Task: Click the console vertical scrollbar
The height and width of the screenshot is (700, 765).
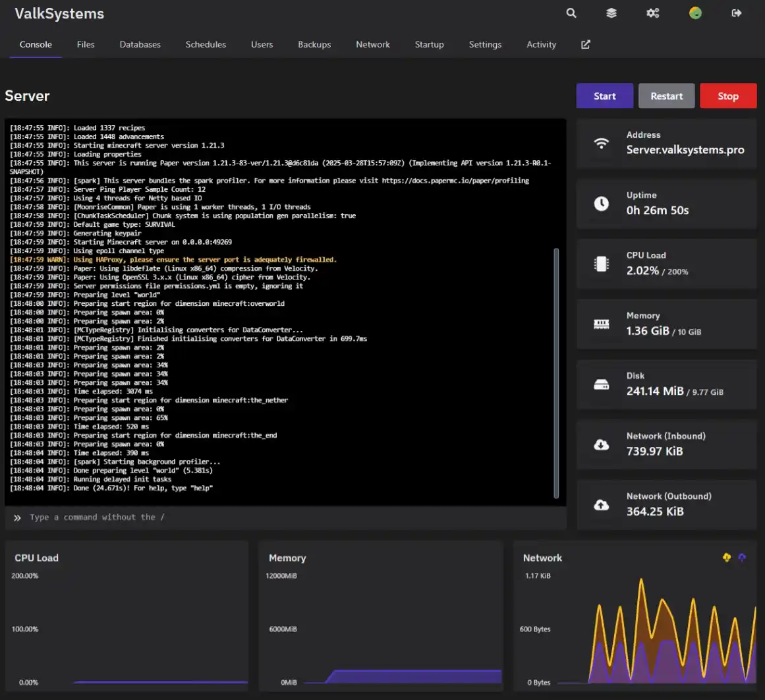Action: [x=556, y=372]
